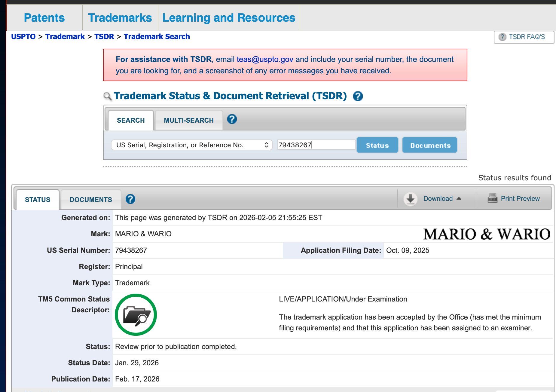Expand the Download options caret
This screenshot has height=392, width=556.
pos(459,198)
